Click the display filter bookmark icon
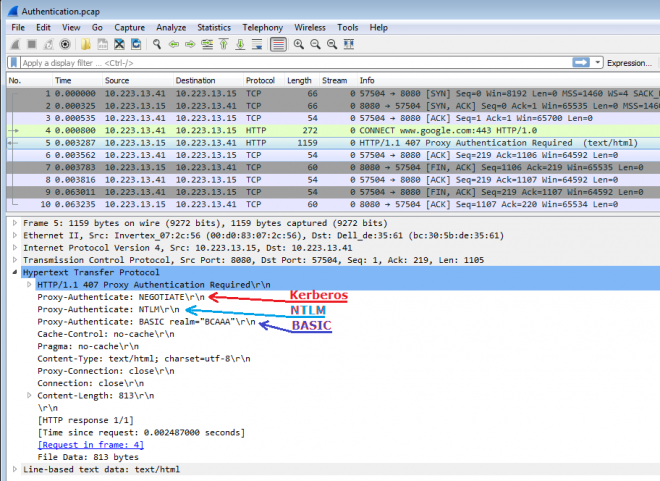 [x=12, y=62]
